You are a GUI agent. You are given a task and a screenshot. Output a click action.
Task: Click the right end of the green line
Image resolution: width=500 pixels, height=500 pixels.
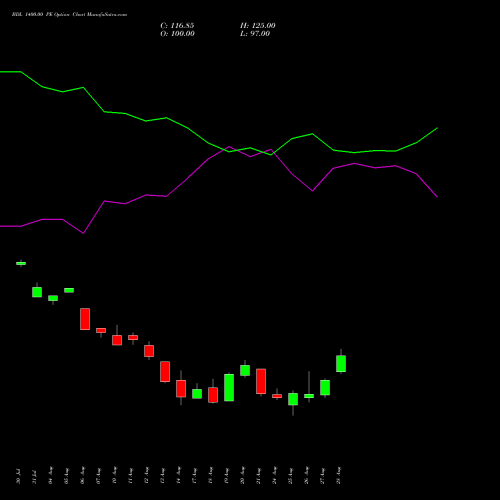[437, 128]
